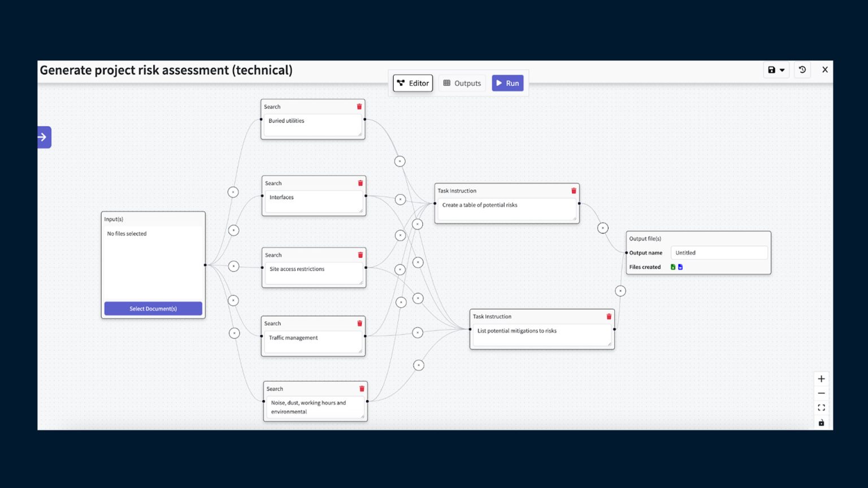868x488 pixels.
Task: Toggle the connection node after Traffic management search
Action: coord(418,332)
